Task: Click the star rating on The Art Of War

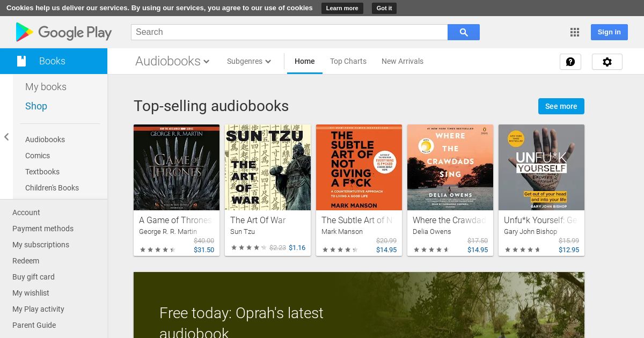Action: pos(248,247)
